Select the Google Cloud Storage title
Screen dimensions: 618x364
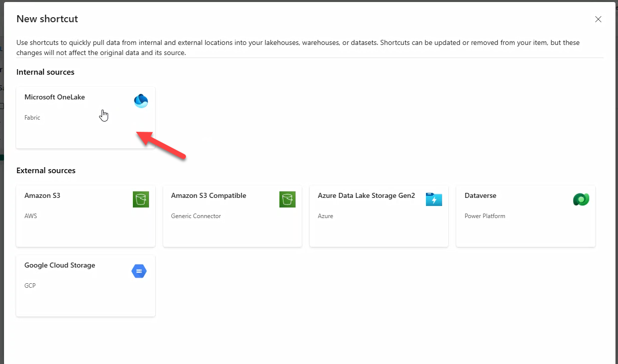(x=60, y=265)
